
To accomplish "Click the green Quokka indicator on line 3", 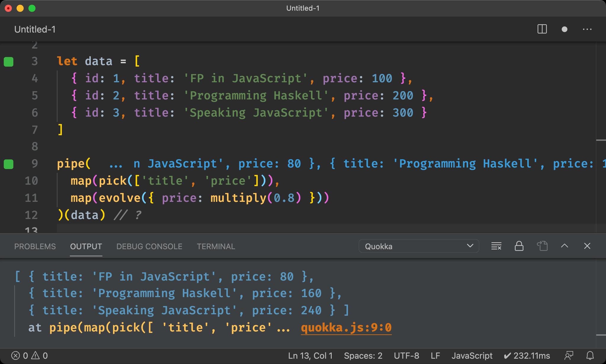I will [9, 62].
